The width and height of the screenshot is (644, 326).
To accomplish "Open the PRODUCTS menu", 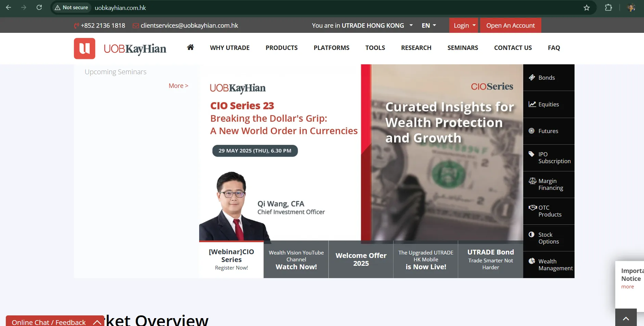I will (x=282, y=48).
